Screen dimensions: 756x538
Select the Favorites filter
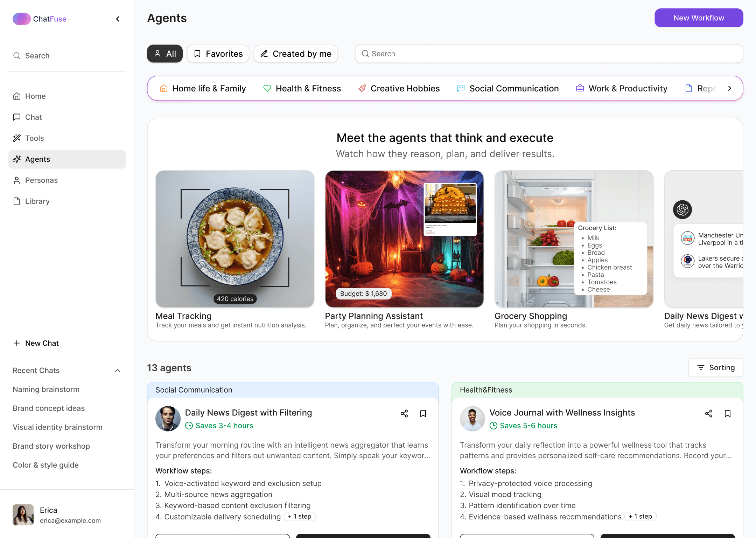click(218, 54)
